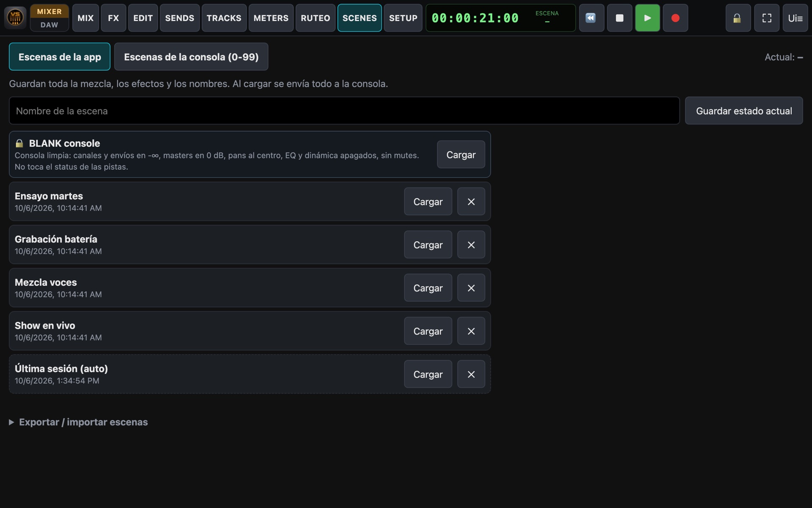Viewport: 812px width, 508px height.
Task: Load the Mezcla voces scene
Action: 428,288
